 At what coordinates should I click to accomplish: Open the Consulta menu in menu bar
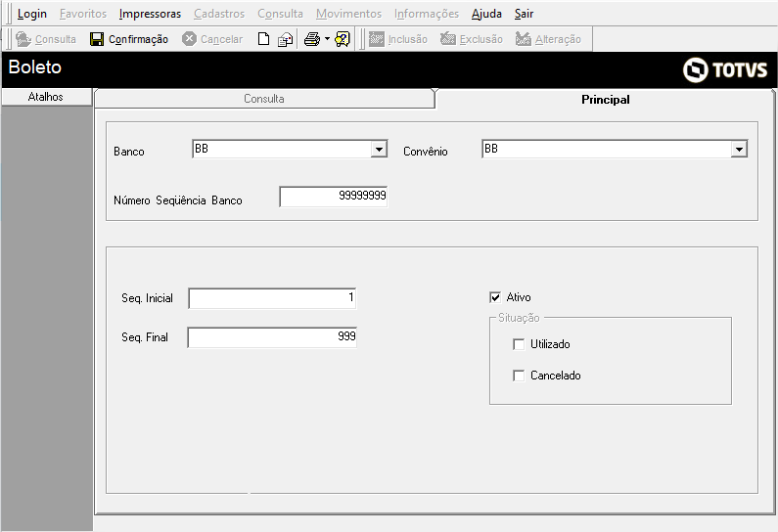[x=280, y=14]
